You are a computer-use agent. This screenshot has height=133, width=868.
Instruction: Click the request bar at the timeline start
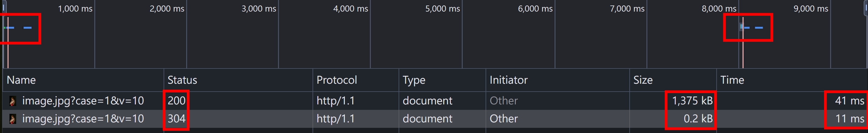pos(9,27)
